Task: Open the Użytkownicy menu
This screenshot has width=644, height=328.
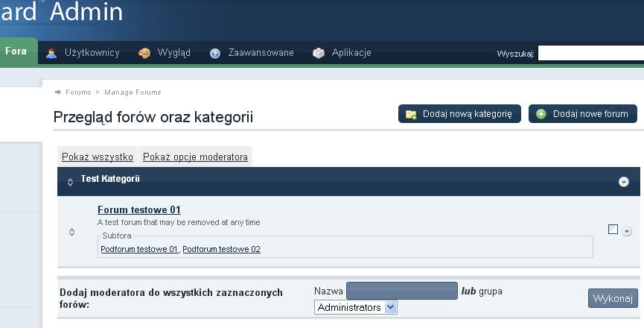Action: pyautogui.click(x=92, y=53)
